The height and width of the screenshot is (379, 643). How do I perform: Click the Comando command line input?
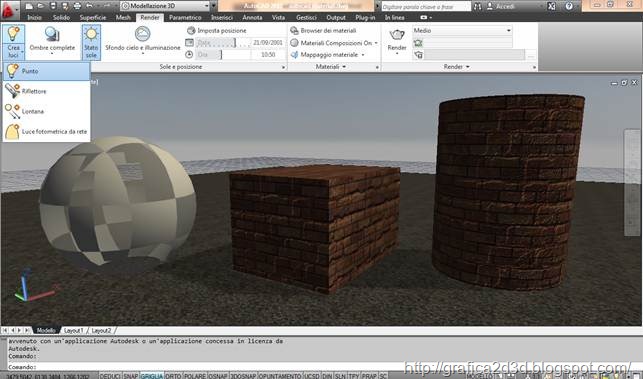point(205,367)
